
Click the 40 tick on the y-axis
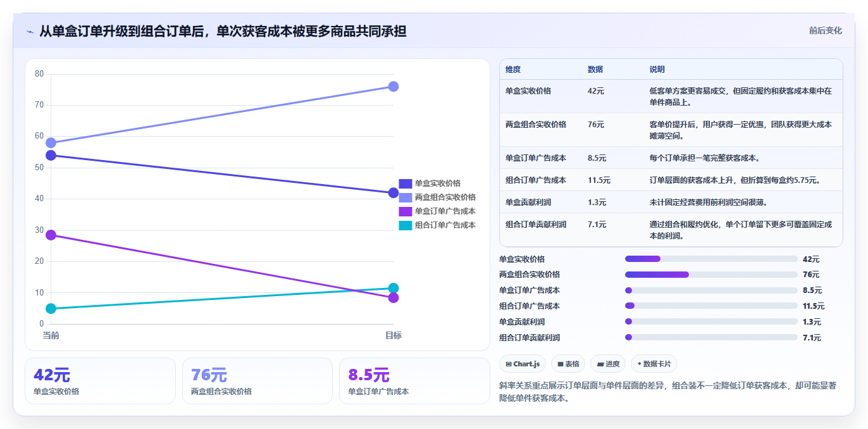pyautogui.click(x=39, y=199)
